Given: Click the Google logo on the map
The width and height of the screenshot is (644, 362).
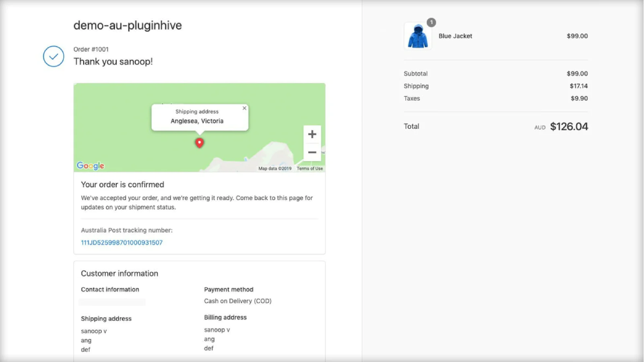Looking at the screenshot, I should pyautogui.click(x=91, y=166).
